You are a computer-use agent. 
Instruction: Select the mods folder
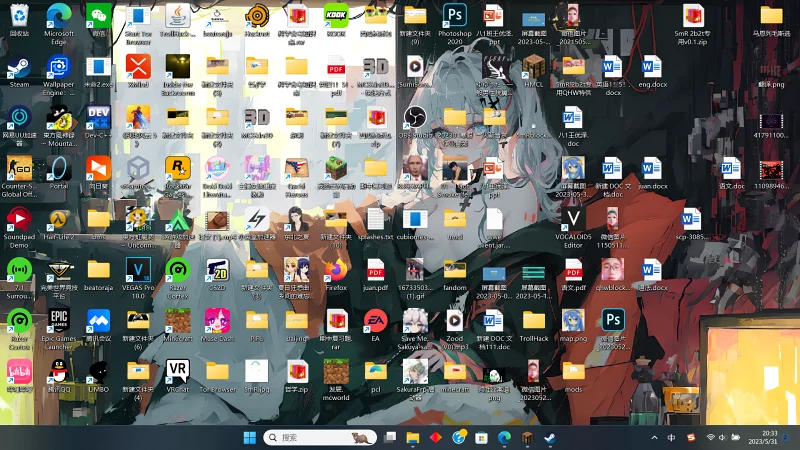coord(573,377)
